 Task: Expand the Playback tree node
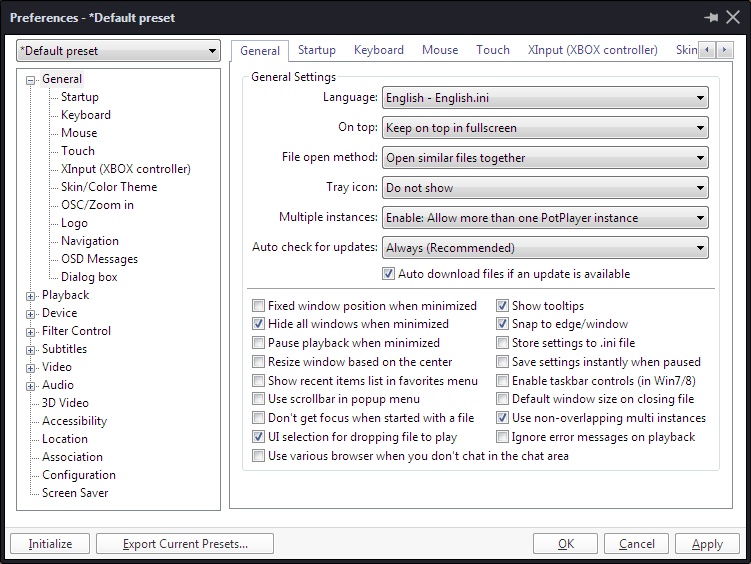coord(31,295)
